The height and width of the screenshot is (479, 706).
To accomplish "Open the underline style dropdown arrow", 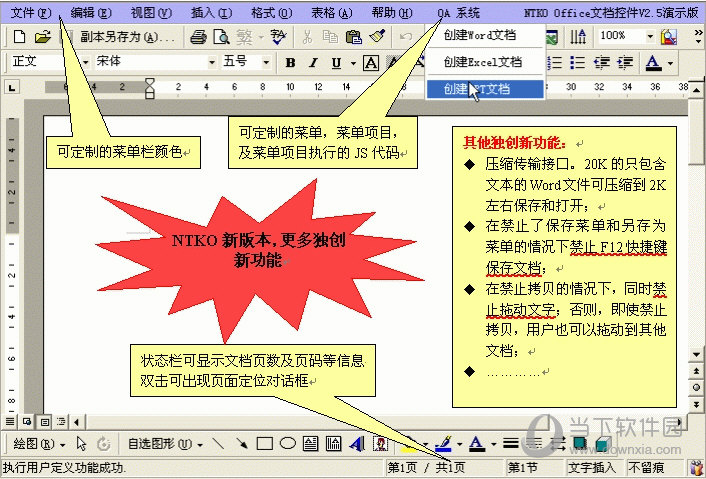I will pyautogui.click(x=353, y=63).
